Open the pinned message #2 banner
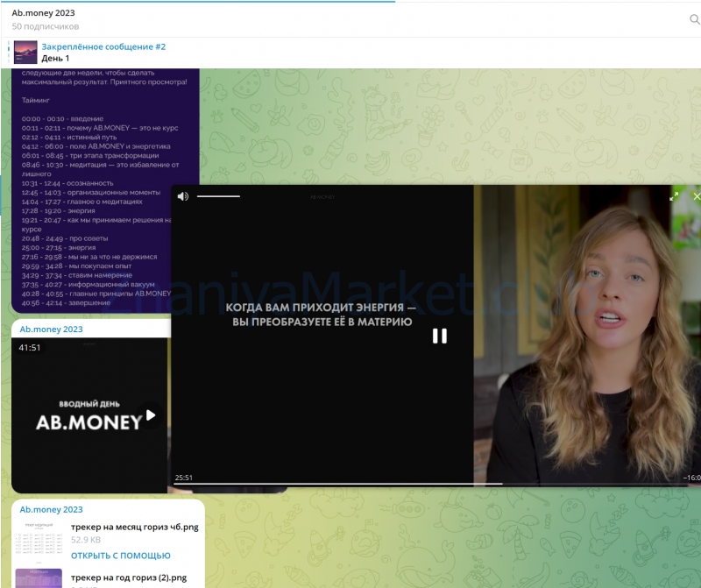Viewport: 701px width, 588px height. [103, 53]
